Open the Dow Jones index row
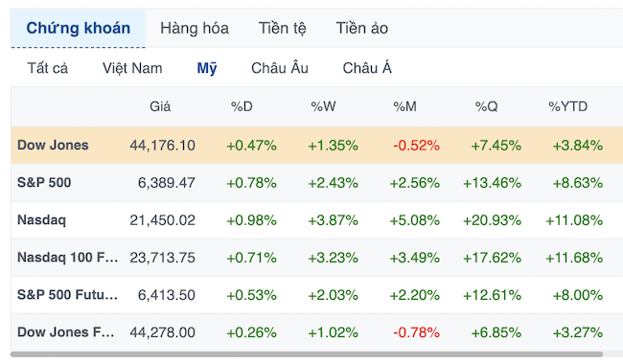This screenshot has height=364, width=623. (x=316, y=146)
